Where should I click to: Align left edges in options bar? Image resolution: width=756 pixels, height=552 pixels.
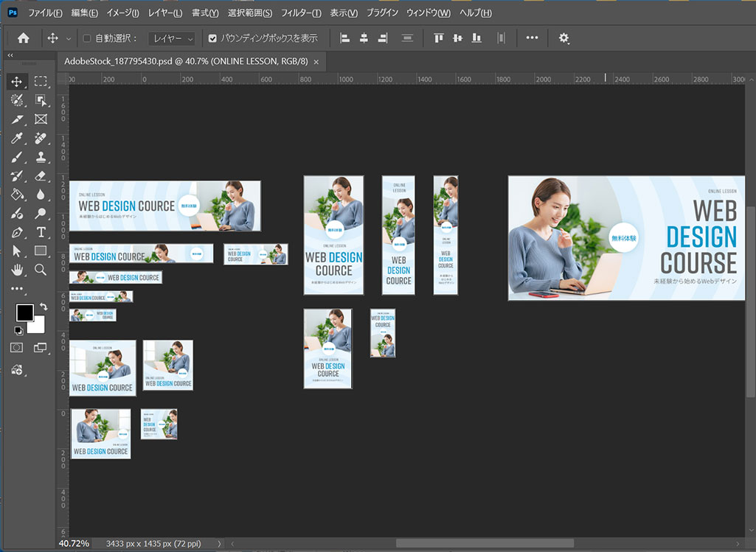[344, 38]
